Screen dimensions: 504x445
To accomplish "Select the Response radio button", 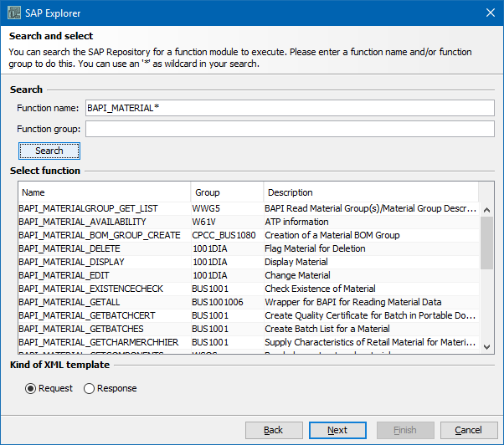I will pos(88,388).
